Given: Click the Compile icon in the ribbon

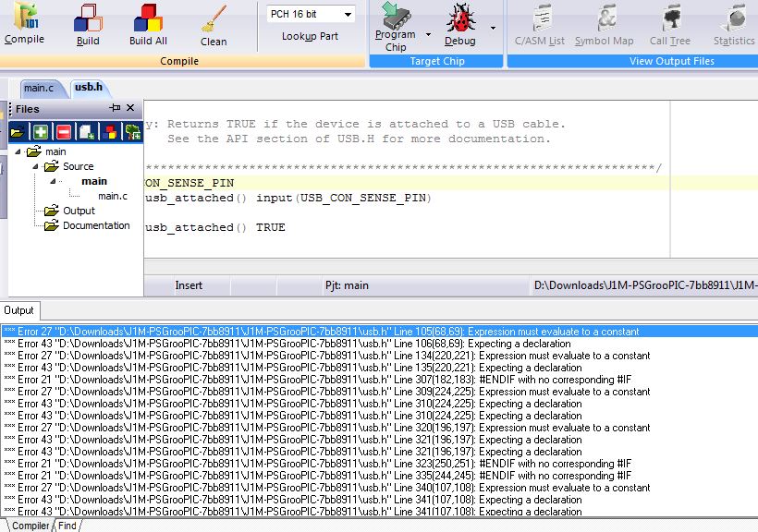Looking at the screenshot, I should click(x=24, y=23).
